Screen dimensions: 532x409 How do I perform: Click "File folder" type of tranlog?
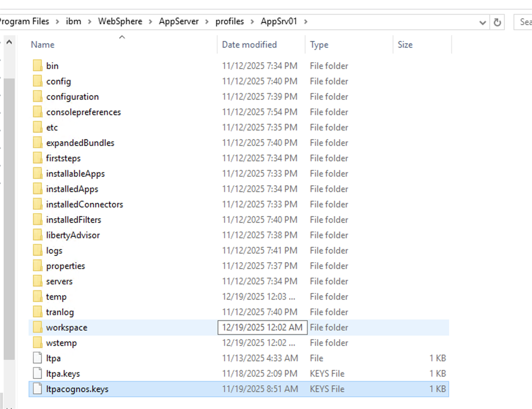[329, 312]
